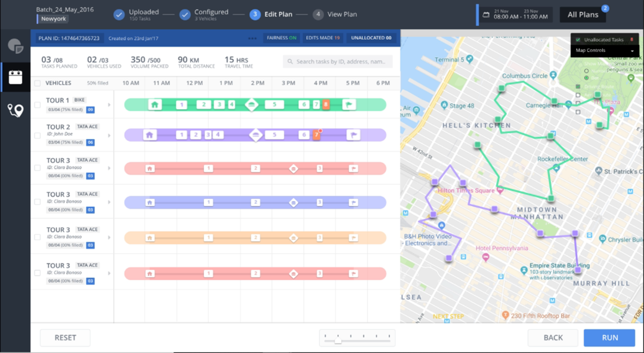Screen dimensions: 644x353
Task: Select the calendar planner sidebar icon
Action: tap(16, 78)
